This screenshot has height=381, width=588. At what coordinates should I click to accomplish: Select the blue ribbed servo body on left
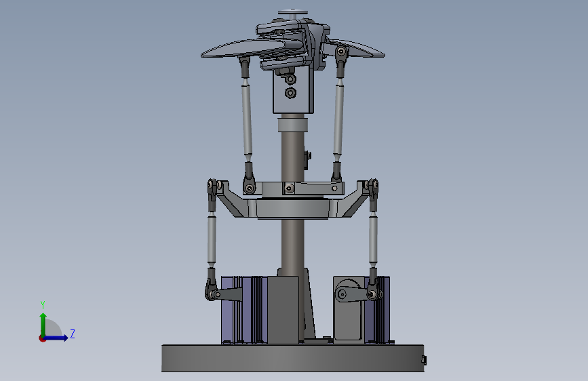coord(243,310)
